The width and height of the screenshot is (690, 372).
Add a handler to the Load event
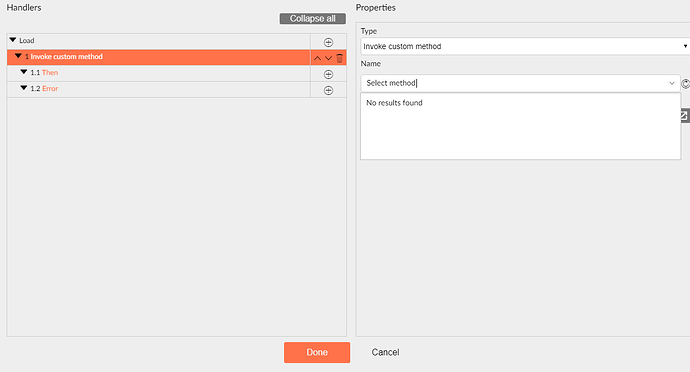click(328, 42)
